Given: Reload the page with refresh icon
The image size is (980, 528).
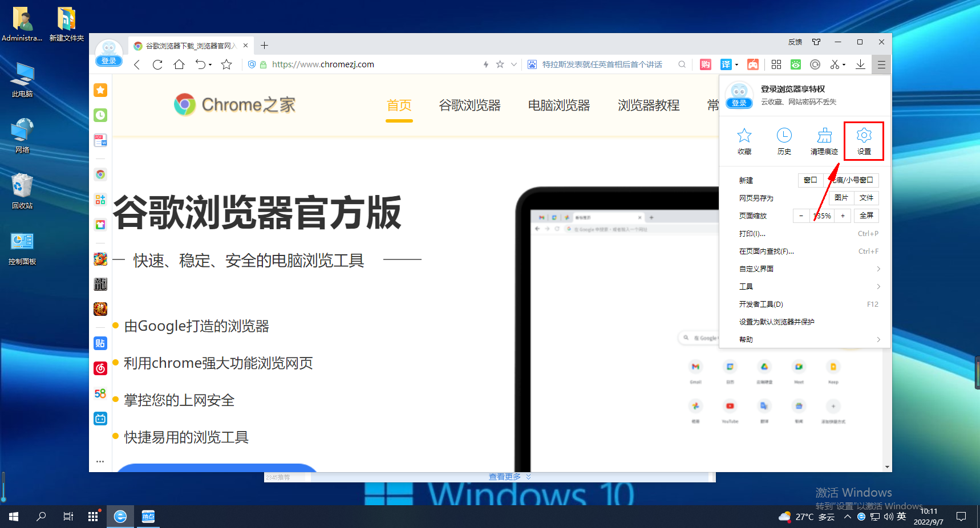Looking at the screenshot, I should tap(157, 64).
